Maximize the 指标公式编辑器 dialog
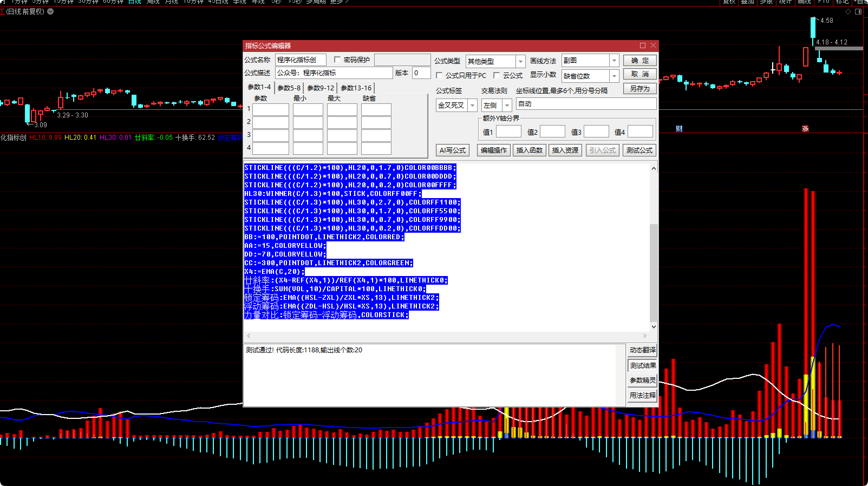The image size is (868, 486). (x=643, y=45)
